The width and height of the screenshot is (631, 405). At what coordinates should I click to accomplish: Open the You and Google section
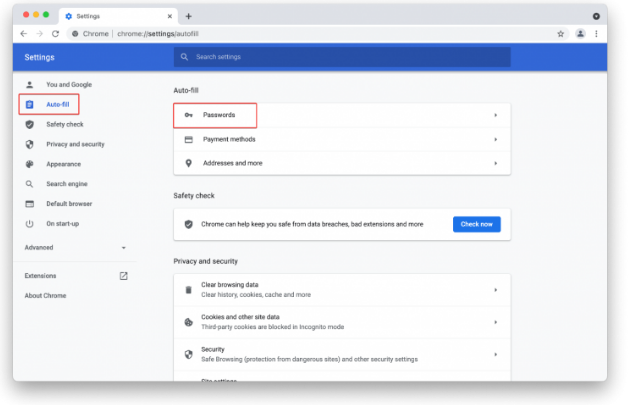click(69, 85)
